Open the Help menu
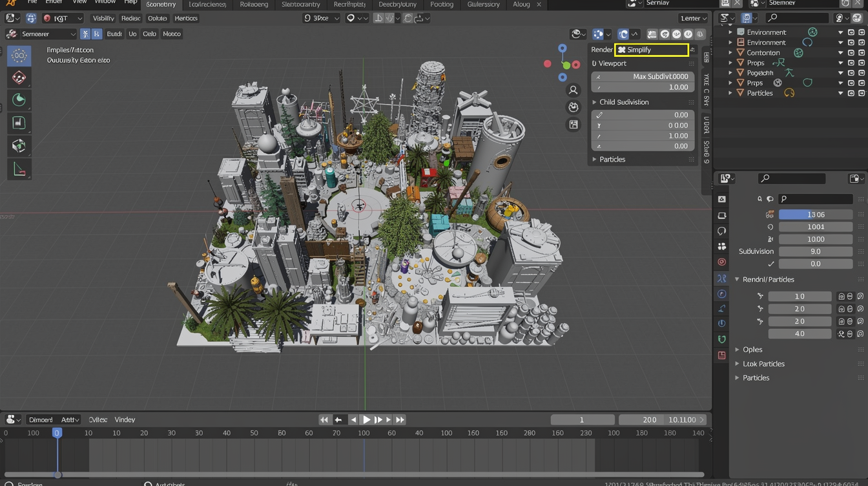Image resolution: width=868 pixels, height=486 pixels. click(130, 3)
